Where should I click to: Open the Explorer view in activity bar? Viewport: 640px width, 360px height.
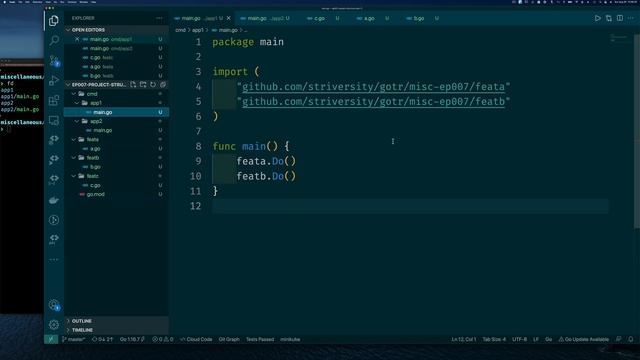[x=53, y=20]
